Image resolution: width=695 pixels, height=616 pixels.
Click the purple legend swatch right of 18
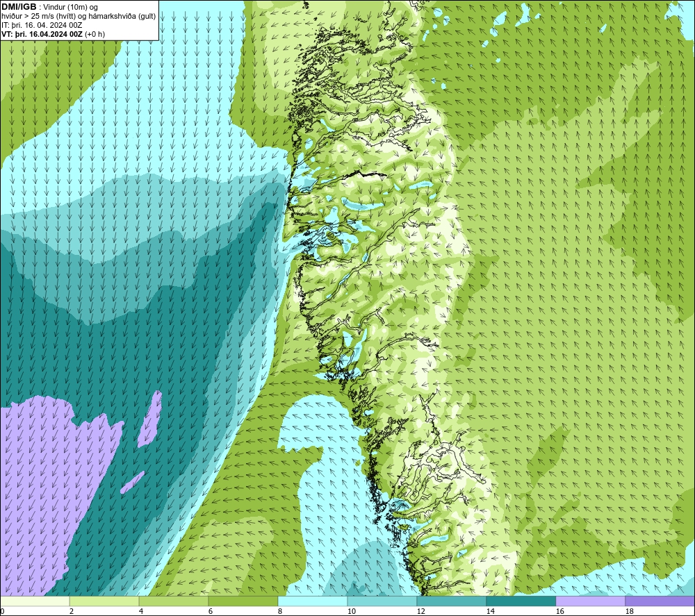660,601
